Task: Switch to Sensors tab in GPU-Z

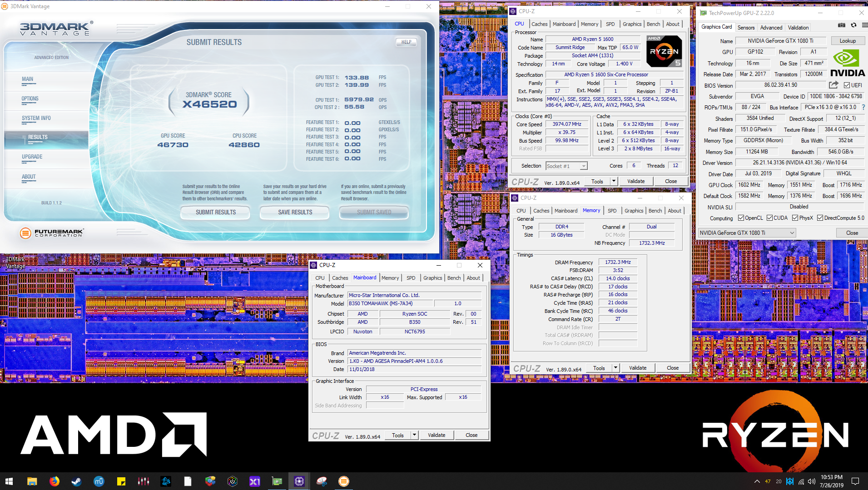Action: tap(746, 27)
